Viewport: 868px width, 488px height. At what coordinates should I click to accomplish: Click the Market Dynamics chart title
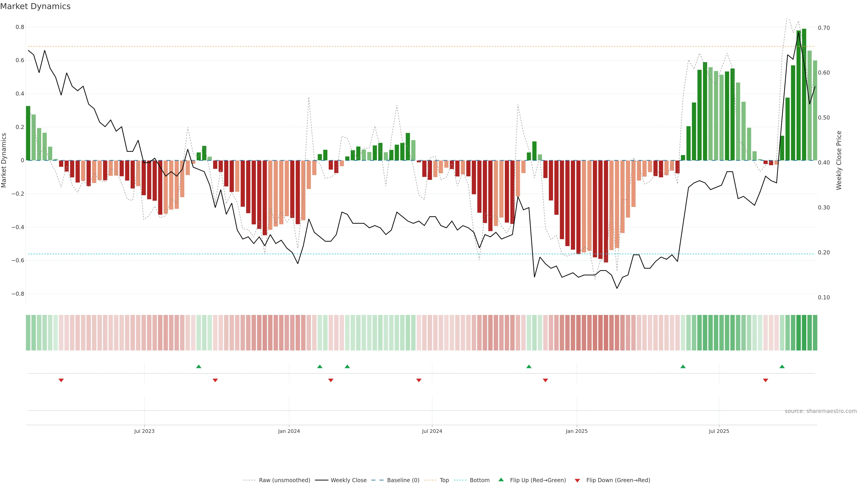point(35,6)
